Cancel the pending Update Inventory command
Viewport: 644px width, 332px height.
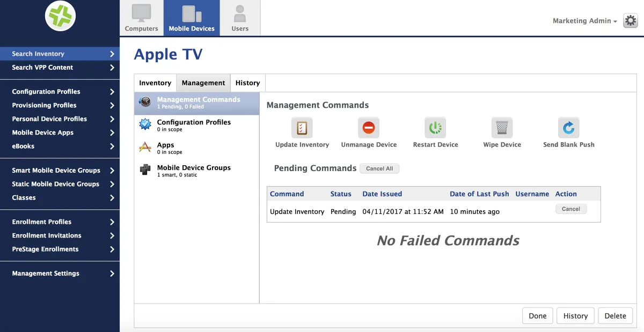(x=570, y=209)
